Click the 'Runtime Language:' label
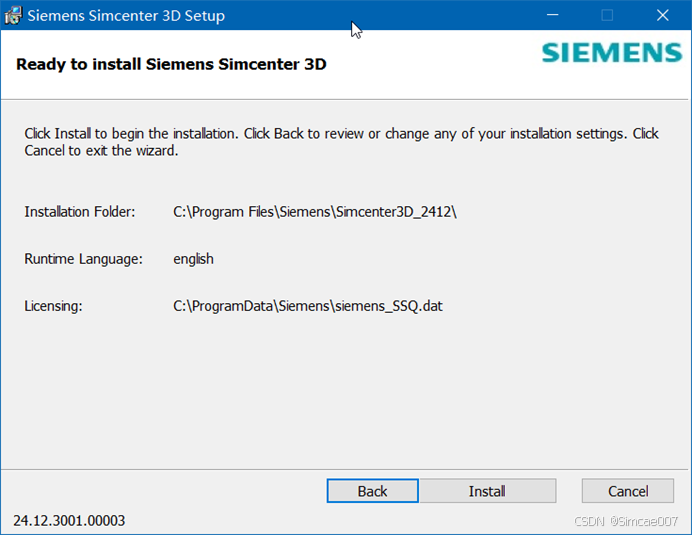This screenshot has width=692, height=535. [84, 259]
